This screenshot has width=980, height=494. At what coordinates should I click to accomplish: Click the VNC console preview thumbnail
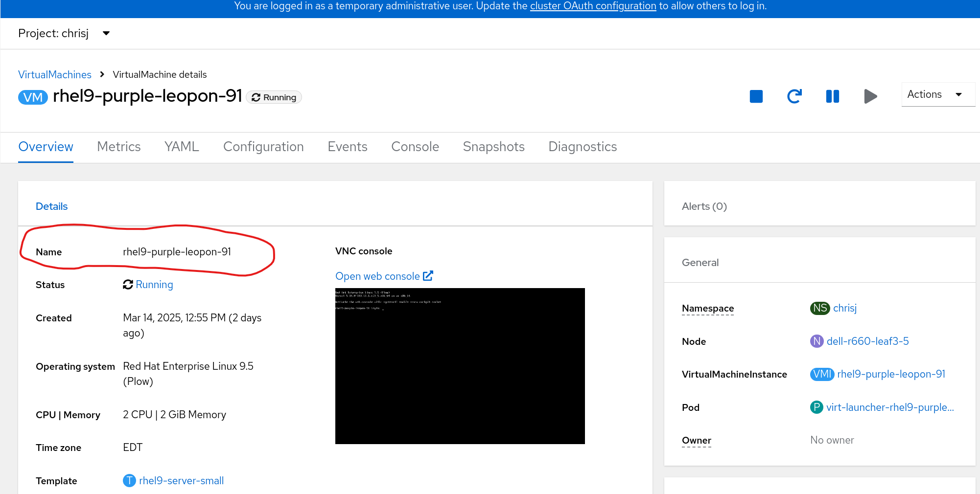(x=460, y=366)
